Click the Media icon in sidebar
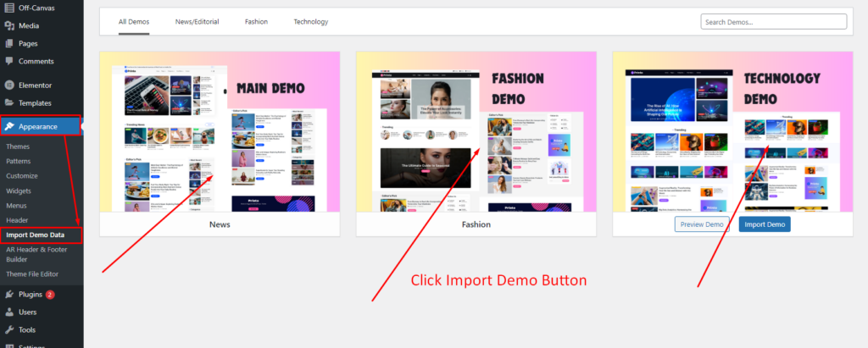 [8, 25]
